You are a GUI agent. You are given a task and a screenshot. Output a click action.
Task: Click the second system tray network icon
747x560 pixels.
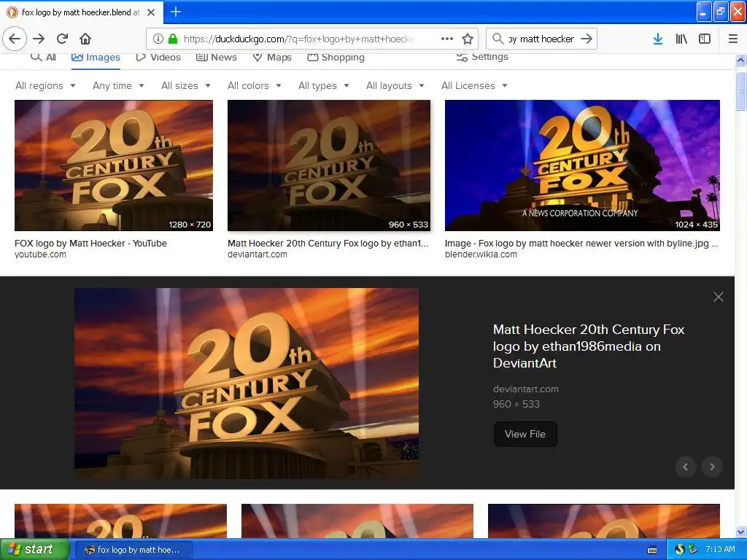click(692, 550)
